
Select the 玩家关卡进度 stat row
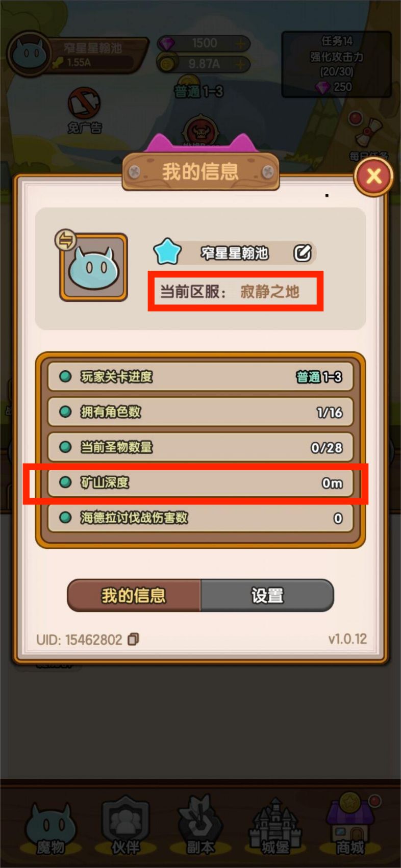tap(200, 377)
